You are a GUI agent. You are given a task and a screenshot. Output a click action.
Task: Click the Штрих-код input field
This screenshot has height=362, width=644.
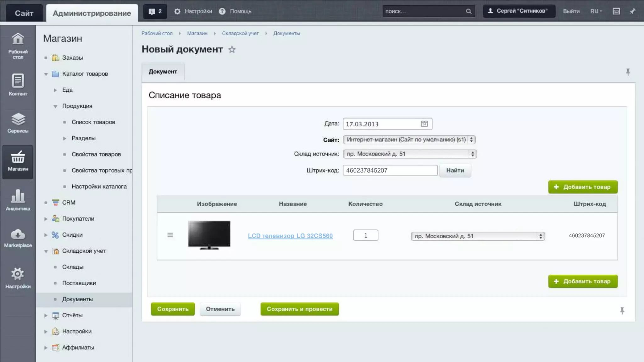[390, 170]
